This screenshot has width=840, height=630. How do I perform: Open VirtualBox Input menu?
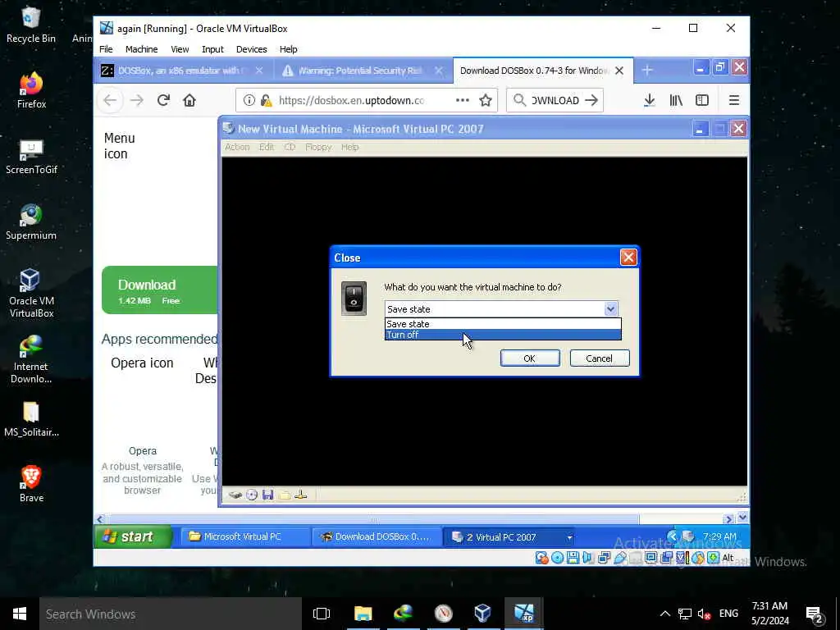click(212, 49)
